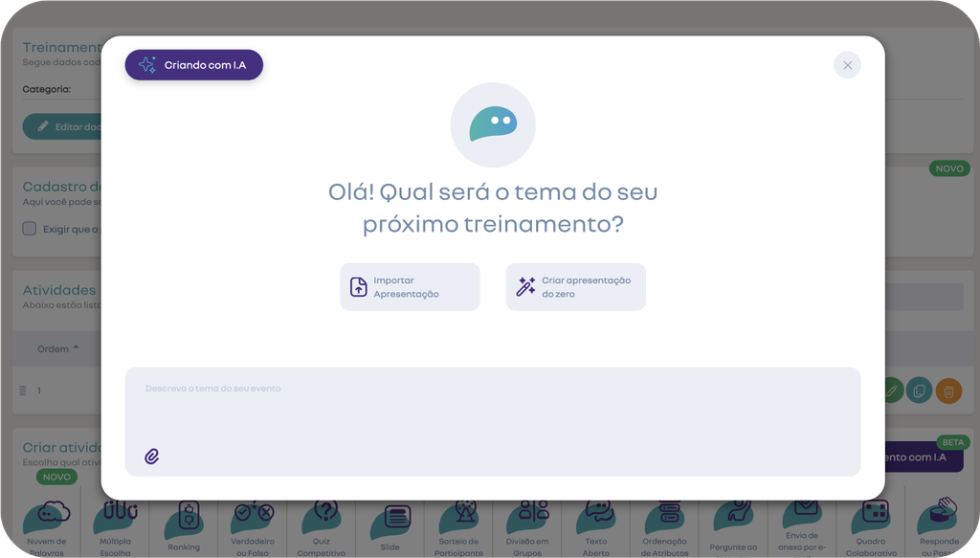Select the Pergunte ao activity icon

(733, 526)
